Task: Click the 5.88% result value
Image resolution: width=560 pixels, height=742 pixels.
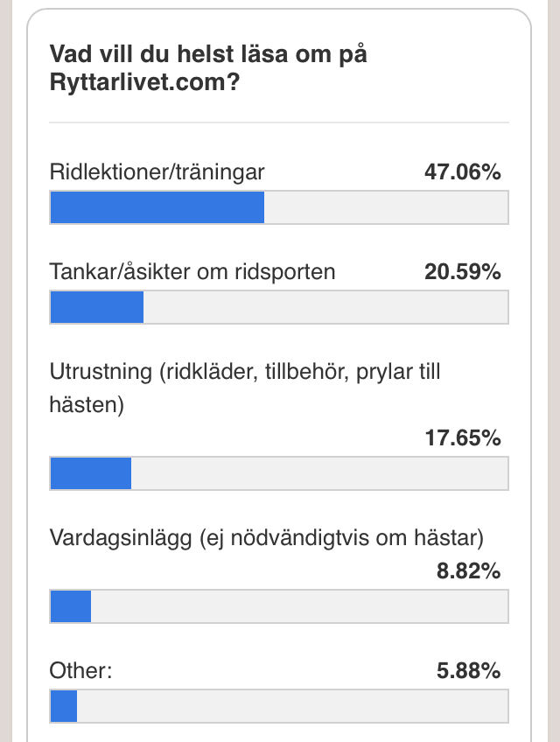Action: pos(468,671)
